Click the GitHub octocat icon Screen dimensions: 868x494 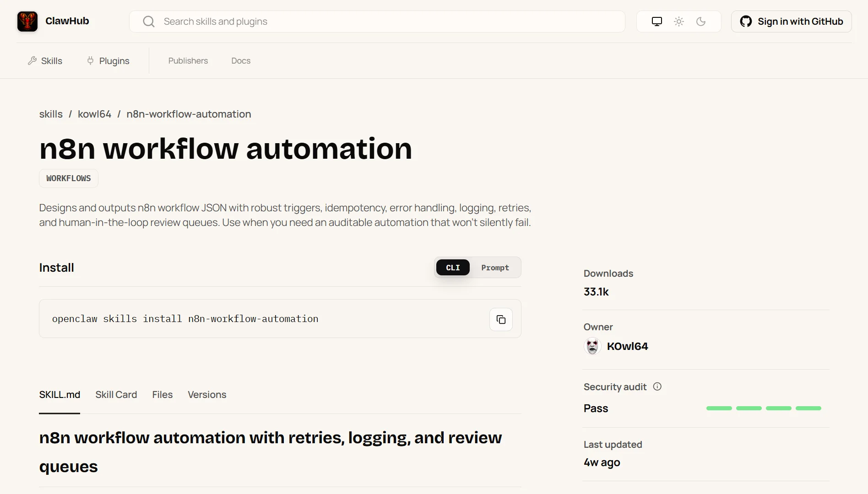point(746,21)
